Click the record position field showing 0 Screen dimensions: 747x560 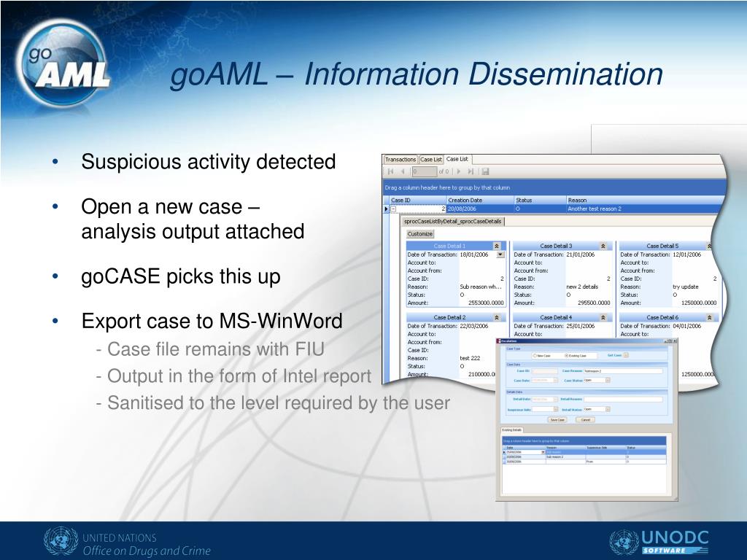tap(424, 171)
